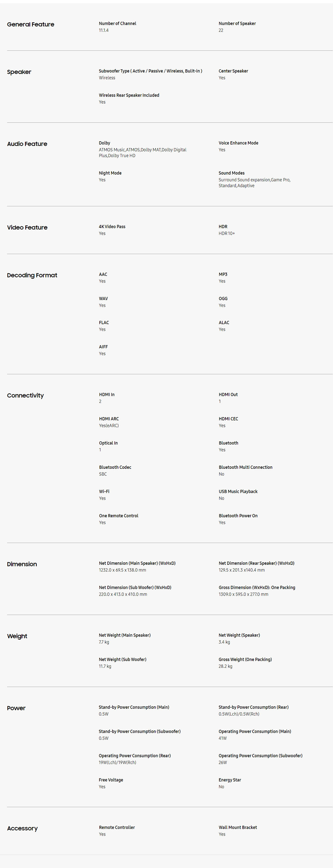Click the Audio Feature section heading
This screenshot has width=333, height=868.
27,144
